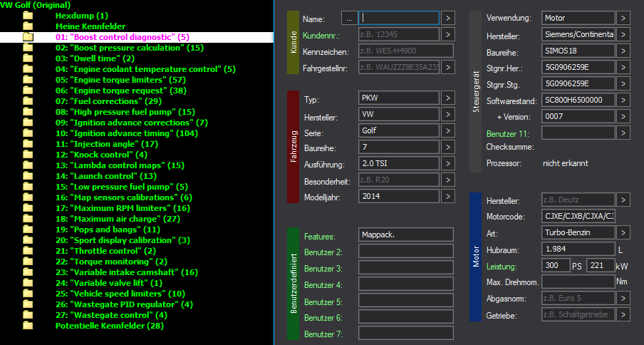644x345 pixels.
Task: Open arrow beside Serie Golf field
Action: click(448, 130)
